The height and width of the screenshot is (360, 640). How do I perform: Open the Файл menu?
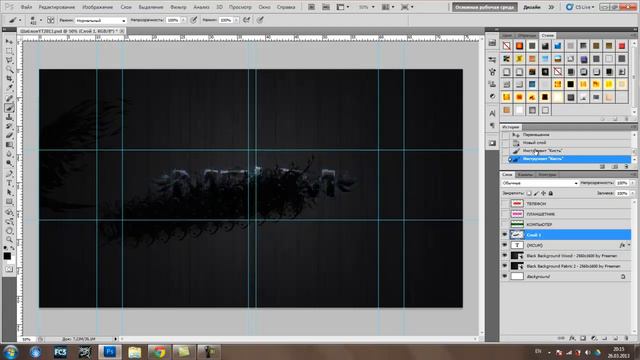[26, 7]
